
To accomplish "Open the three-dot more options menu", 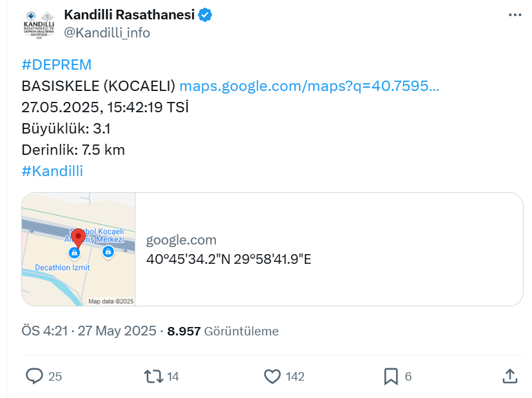I will pos(515,15).
